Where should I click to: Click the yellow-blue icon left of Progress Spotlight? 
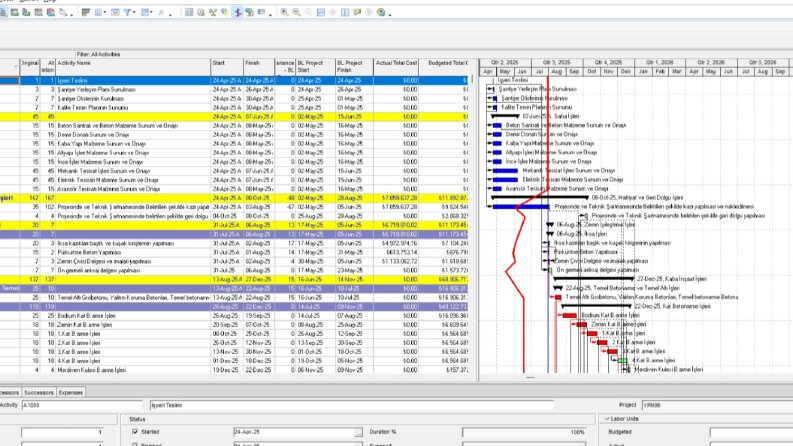225,12
